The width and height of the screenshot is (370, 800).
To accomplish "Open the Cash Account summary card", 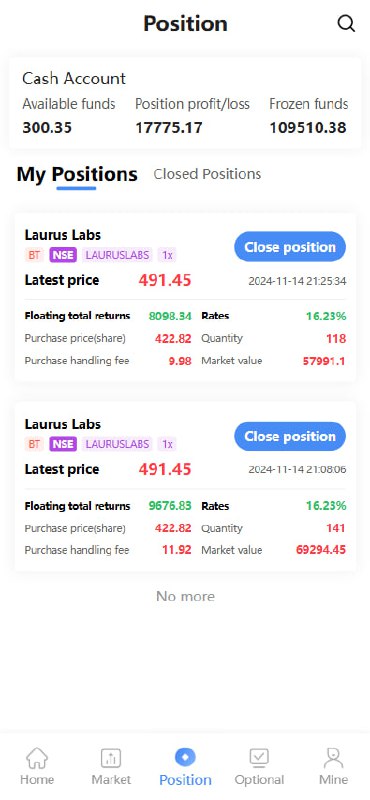I will pyautogui.click(x=185, y=104).
